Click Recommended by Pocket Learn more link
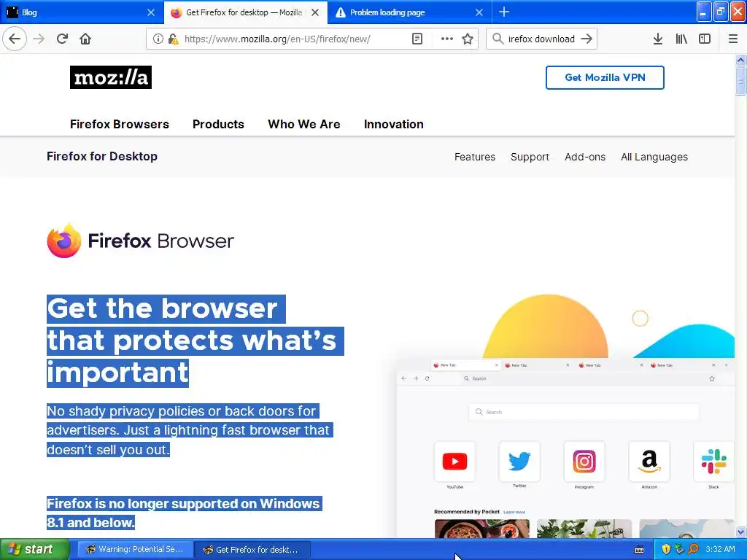Screen dimensions: 747x560 (514, 512)
